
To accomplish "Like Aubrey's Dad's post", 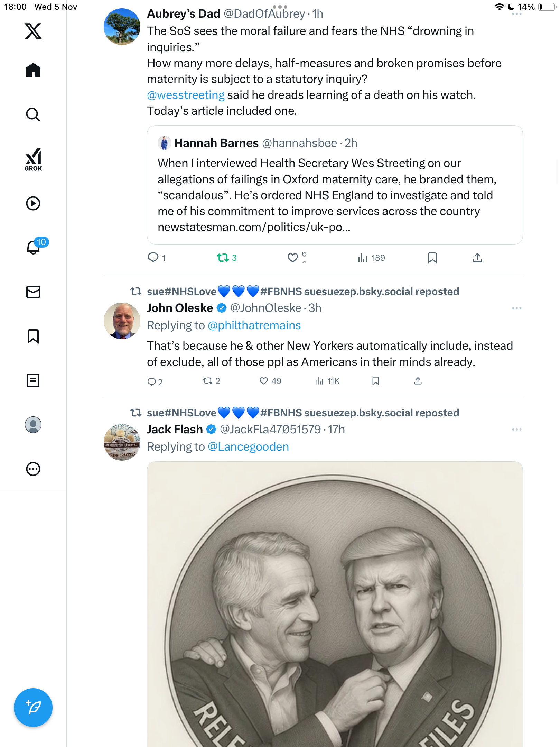I will tap(292, 258).
